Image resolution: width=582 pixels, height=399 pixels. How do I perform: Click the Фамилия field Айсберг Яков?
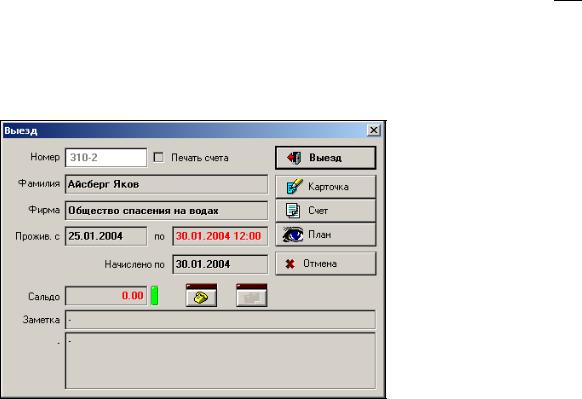pos(166,184)
